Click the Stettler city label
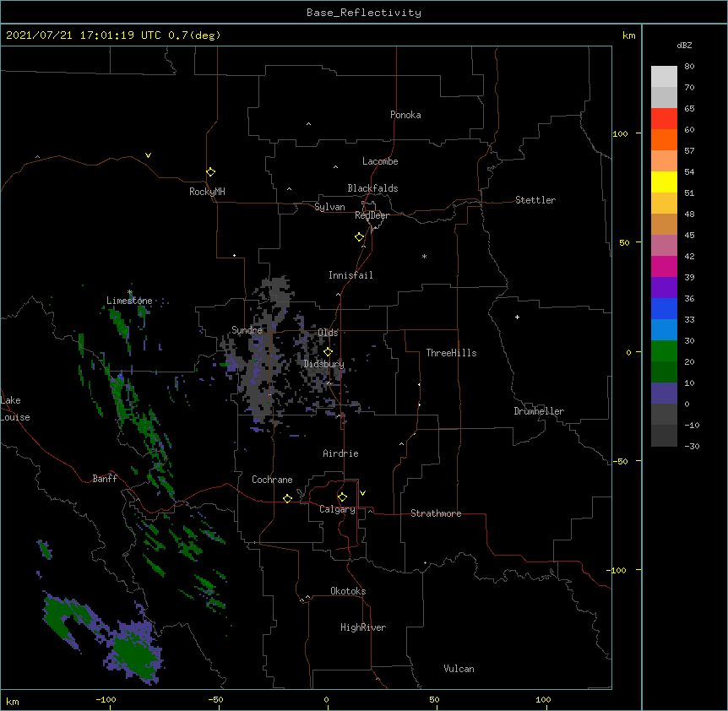Screen dimensions: 728x711 pos(535,200)
